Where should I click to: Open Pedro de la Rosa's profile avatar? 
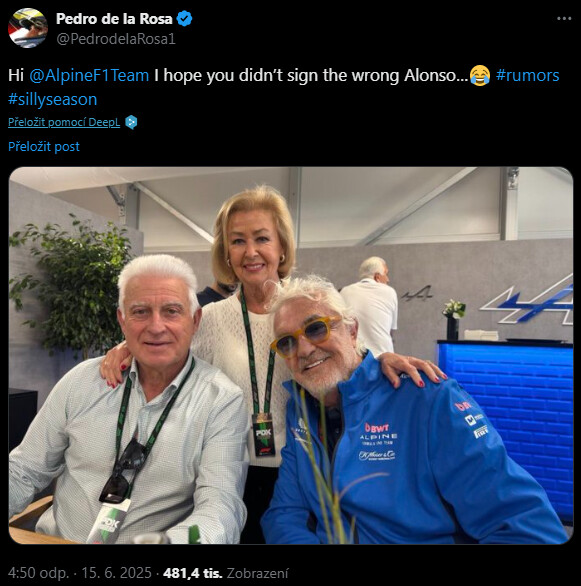pos(28,28)
